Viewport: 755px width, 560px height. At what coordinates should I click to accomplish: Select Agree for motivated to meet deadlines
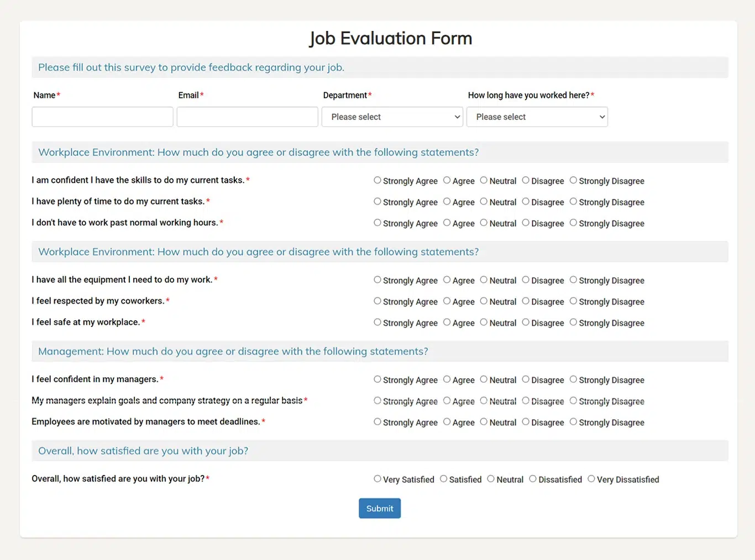coord(447,422)
